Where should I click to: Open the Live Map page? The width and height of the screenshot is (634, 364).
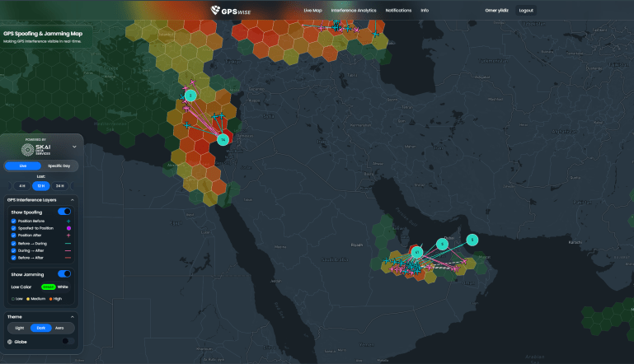pos(312,11)
